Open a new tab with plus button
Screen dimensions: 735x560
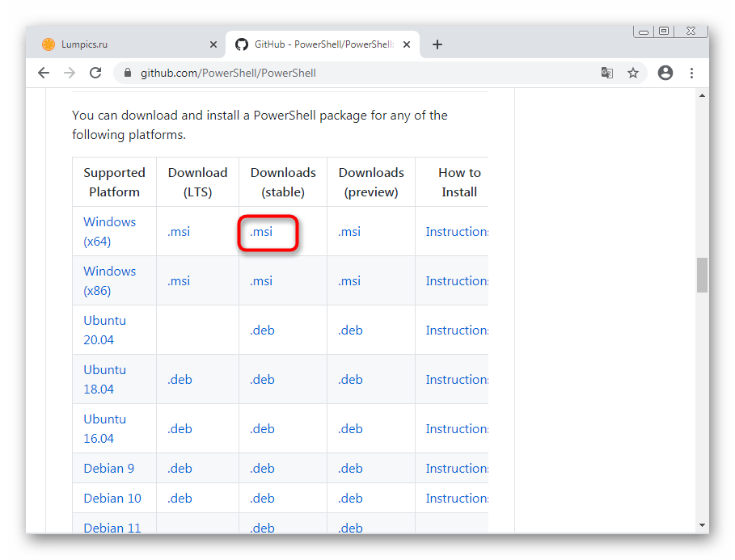[437, 44]
